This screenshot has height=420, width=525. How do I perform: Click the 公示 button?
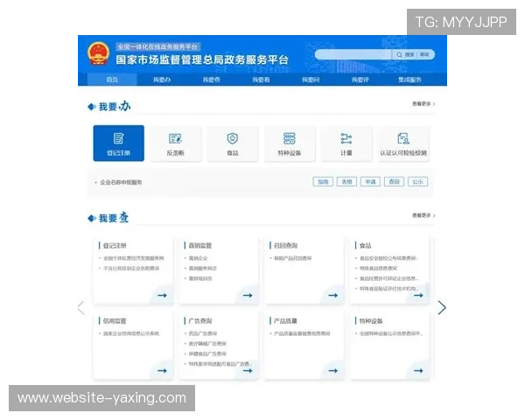pyautogui.click(x=418, y=182)
